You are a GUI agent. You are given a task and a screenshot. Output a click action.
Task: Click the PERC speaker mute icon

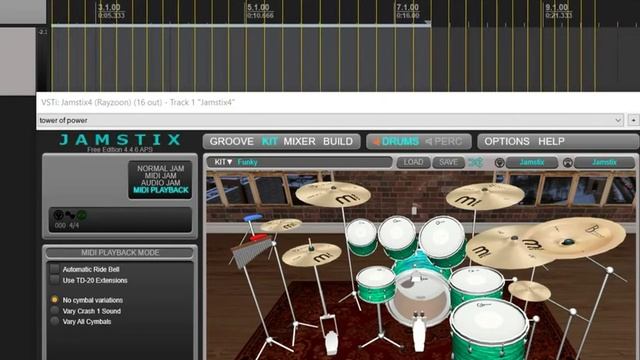(x=429, y=141)
